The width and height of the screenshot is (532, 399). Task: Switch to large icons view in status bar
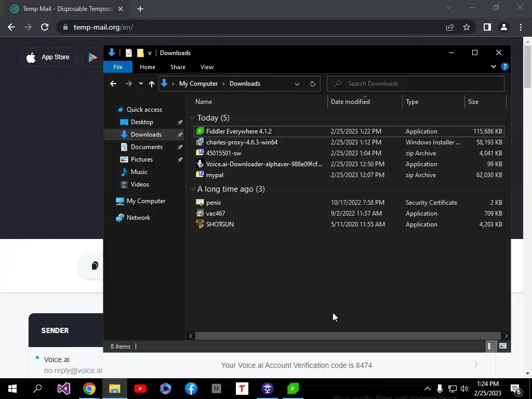click(x=503, y=346)
